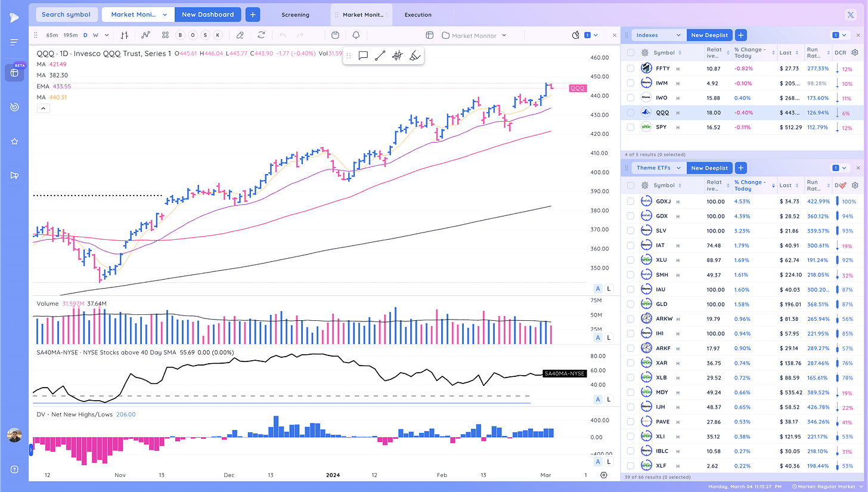Open the favorites star icon in sidebar

click(14, 141)
